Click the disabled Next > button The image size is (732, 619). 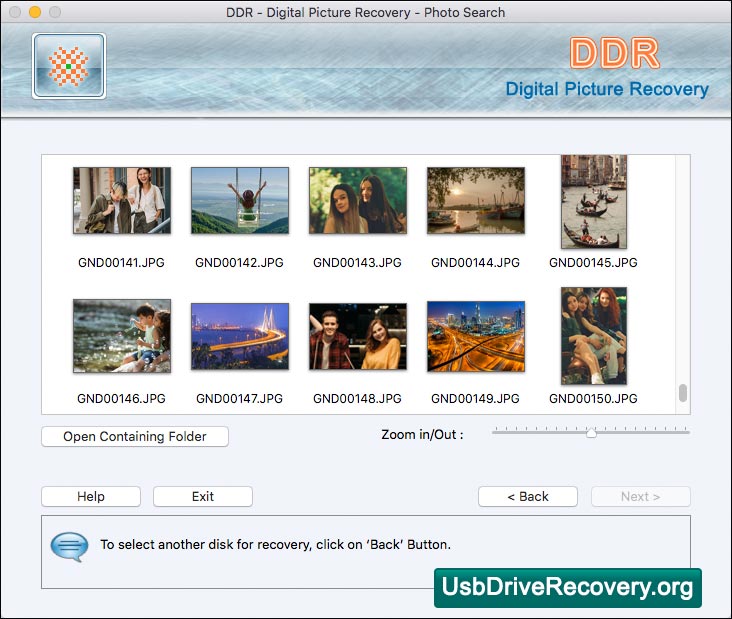click(640, 496)
